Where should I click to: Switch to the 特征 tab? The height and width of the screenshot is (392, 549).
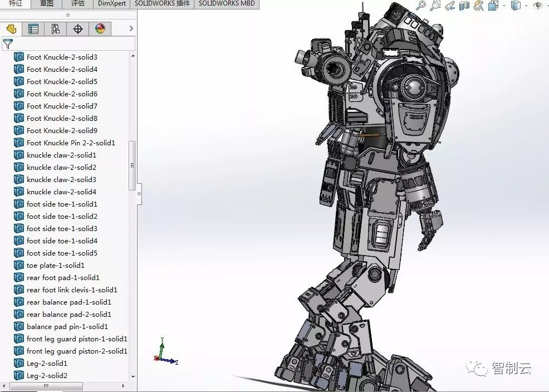(16, 3)
